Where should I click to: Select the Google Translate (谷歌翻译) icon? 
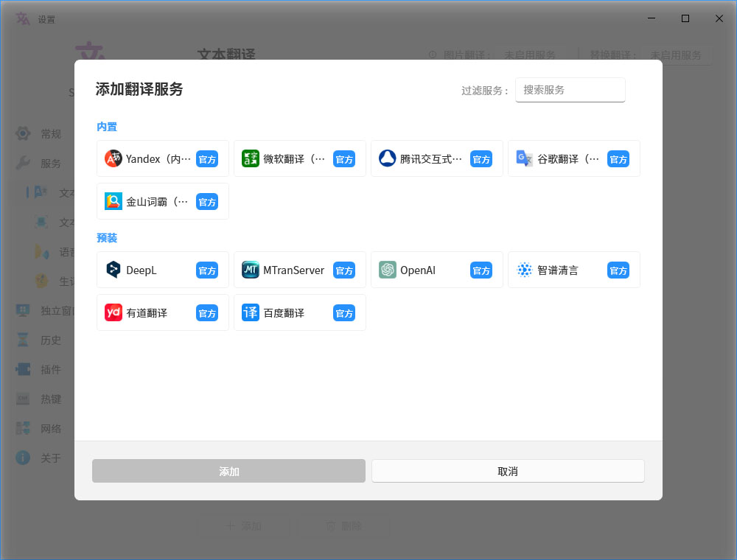coord(525,159)
